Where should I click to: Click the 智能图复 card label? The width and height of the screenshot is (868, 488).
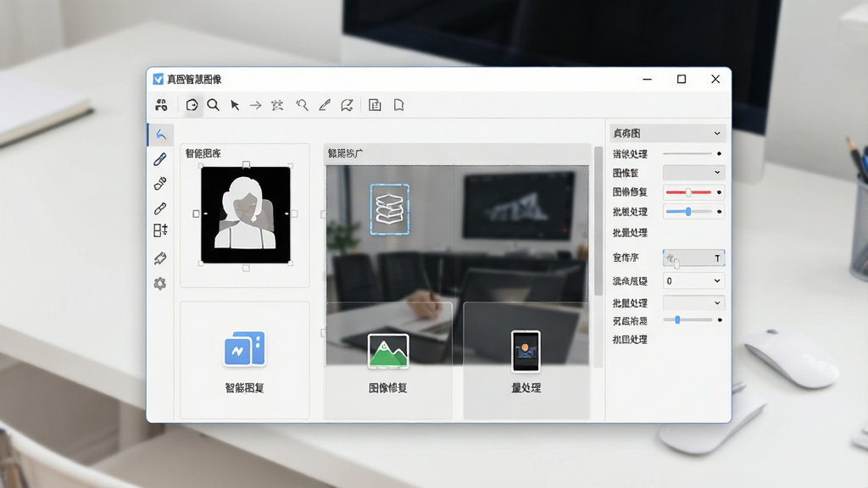pos(245,388)
